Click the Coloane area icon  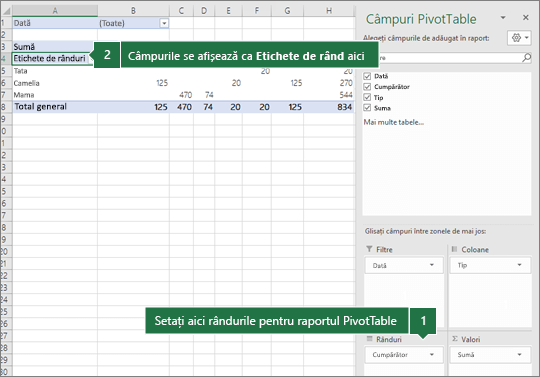pos(454,249)
